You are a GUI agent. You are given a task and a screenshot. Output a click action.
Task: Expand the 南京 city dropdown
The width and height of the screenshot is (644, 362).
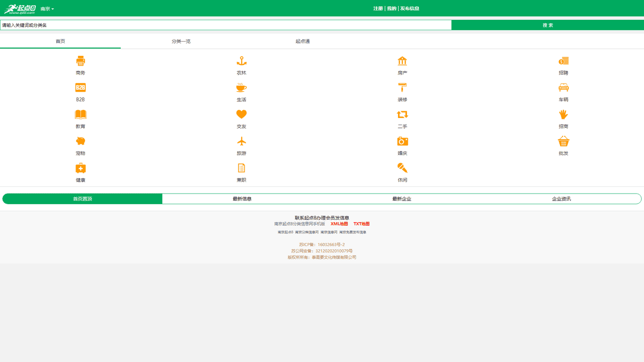point(47,9)
